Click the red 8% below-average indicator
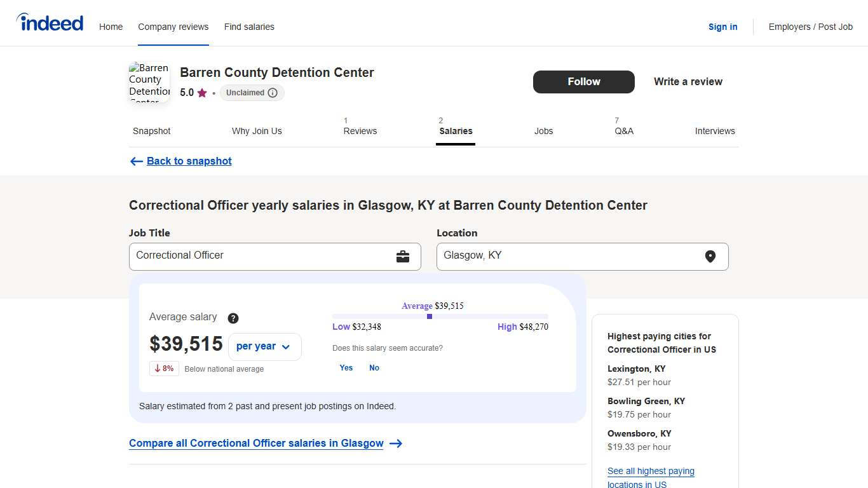The height and width of the screenshot is (488, 868). (164, 369)
